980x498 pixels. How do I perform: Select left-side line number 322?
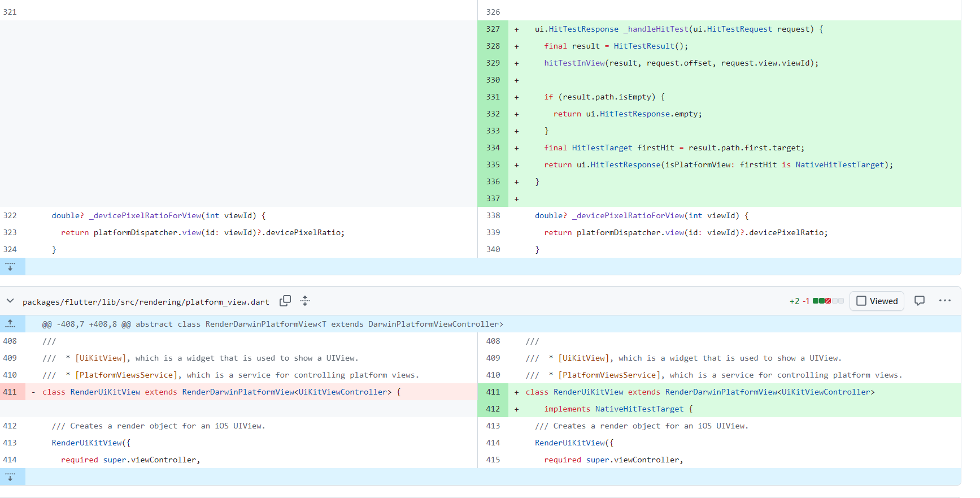(x=10, y=216)
